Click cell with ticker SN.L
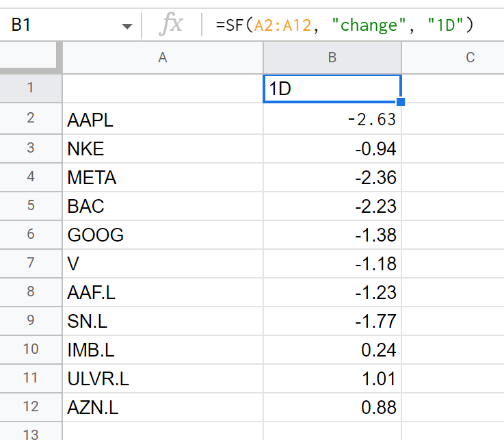This screenshot has height=440, width=504. point(163,321)
